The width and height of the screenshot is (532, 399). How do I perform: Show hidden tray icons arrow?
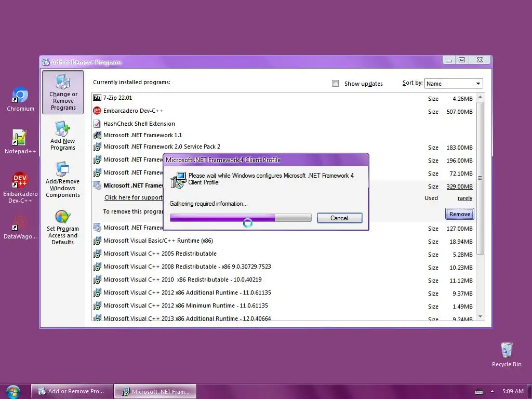click(x=493, y=392)
